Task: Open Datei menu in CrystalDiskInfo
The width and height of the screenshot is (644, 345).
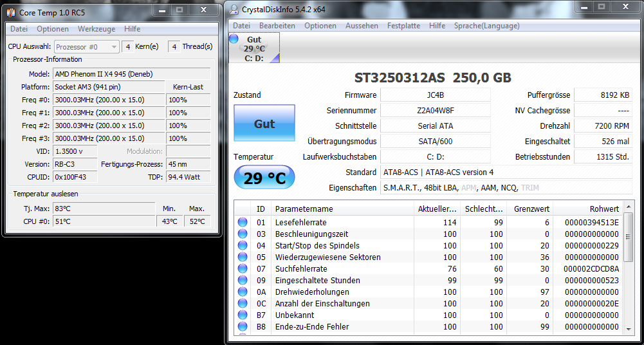Action: (241, 26)
